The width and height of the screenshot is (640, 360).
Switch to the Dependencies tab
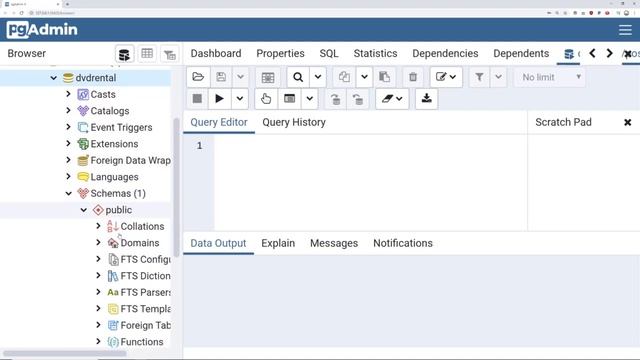[x=445, y=53]
